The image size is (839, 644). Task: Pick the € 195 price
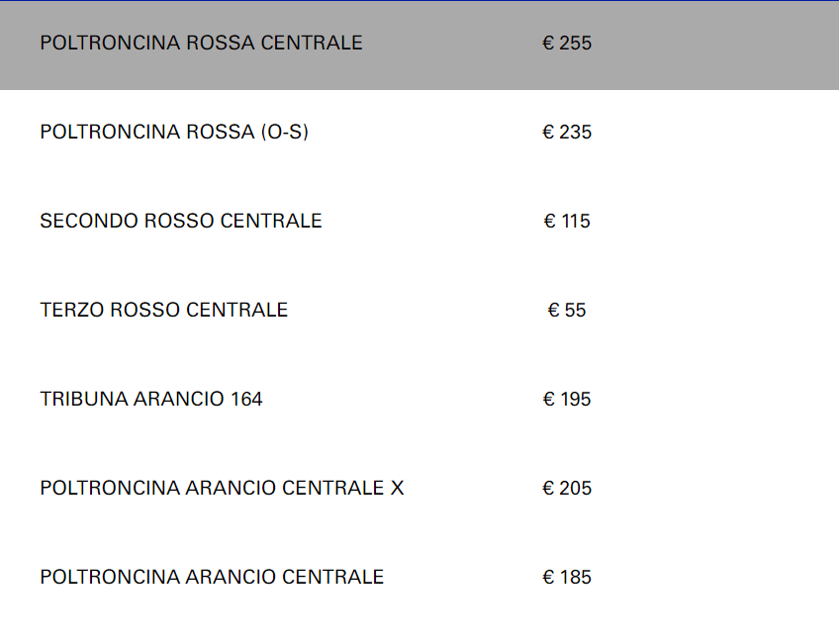pos(567,400)
